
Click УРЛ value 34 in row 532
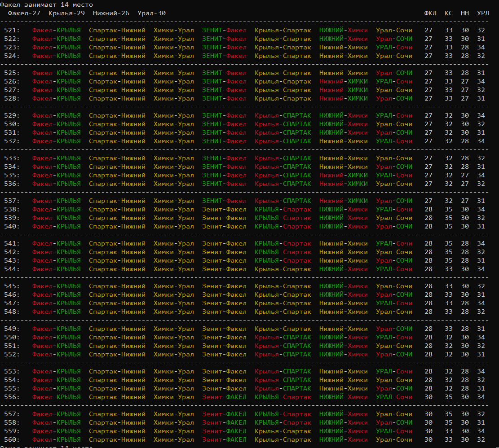pyautogui.click(x=481, y=141)
